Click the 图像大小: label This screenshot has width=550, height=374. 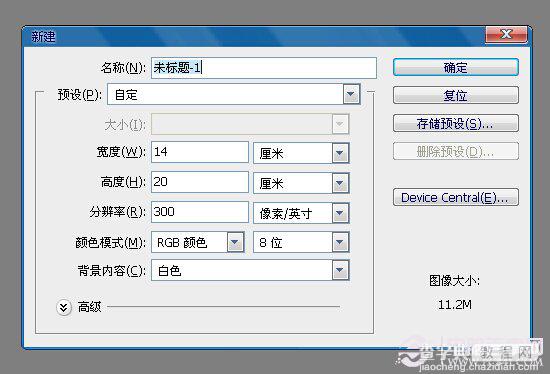point(455,281)
